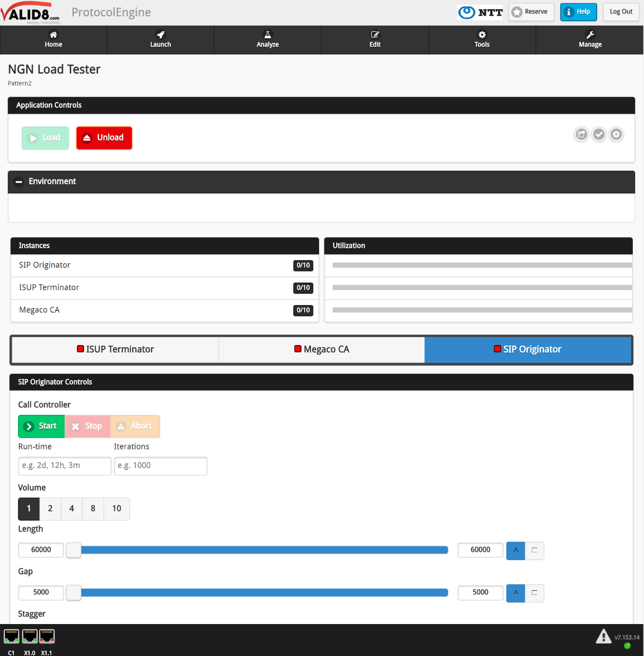This screenshot has height=656, width=644.
Task: Click the SIP Originator utilization bar
Action: pos(482,265)
